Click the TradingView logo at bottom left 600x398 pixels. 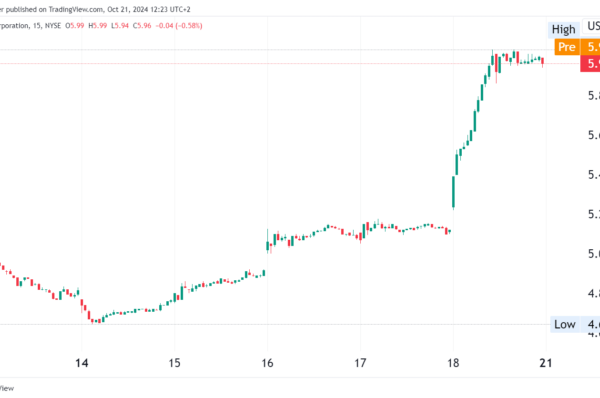[7, 388]
